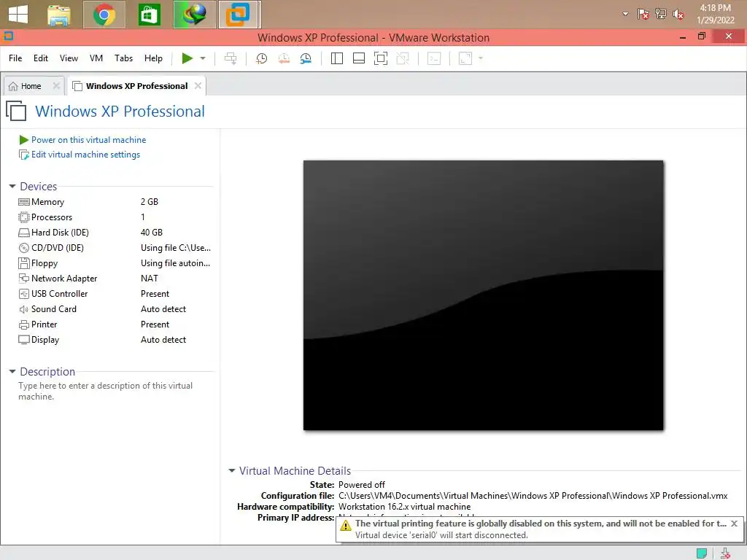Screen dimensions: 747x560
Task: Click the network tray icon
Action: [661, 15]
